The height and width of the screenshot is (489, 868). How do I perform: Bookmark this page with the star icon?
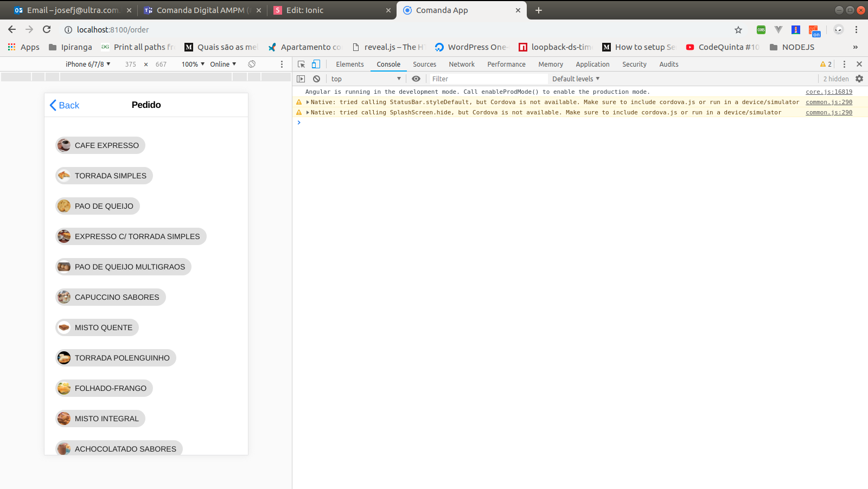(738, 30)
